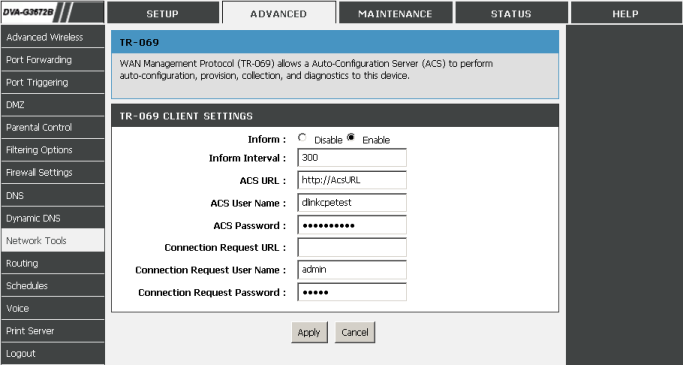Open the STATUS tab
Viewport: 683px width, 365px height.
[511, 13]
